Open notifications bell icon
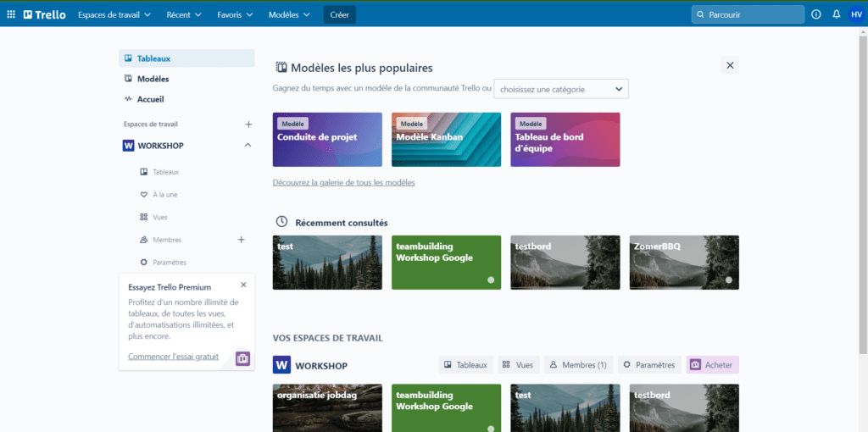The height and width of the screenshot is (432, 868). (837, 15)
